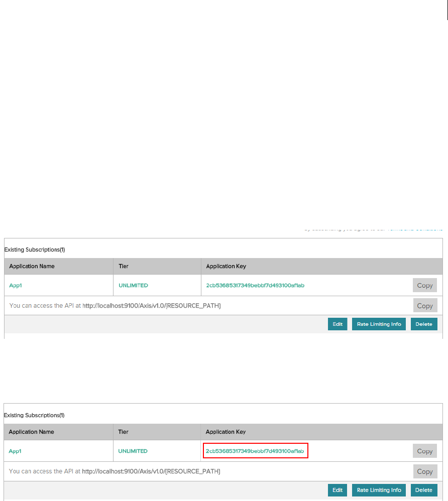This screenshot has width=448, height=501.
Task: Click Edit in the upper subscriptions panel
Action: pos(338,324)
